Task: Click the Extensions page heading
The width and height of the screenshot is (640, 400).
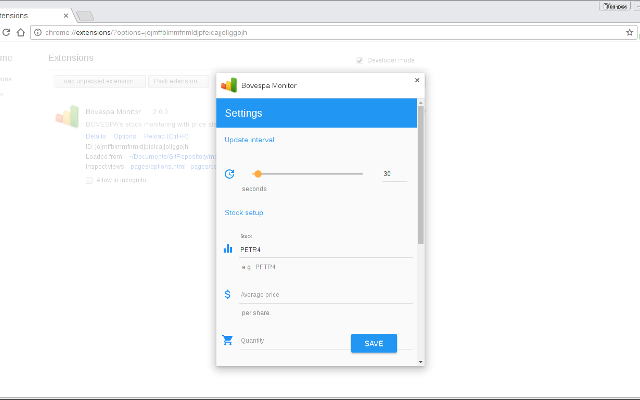Action: click(x=71, y=58)
